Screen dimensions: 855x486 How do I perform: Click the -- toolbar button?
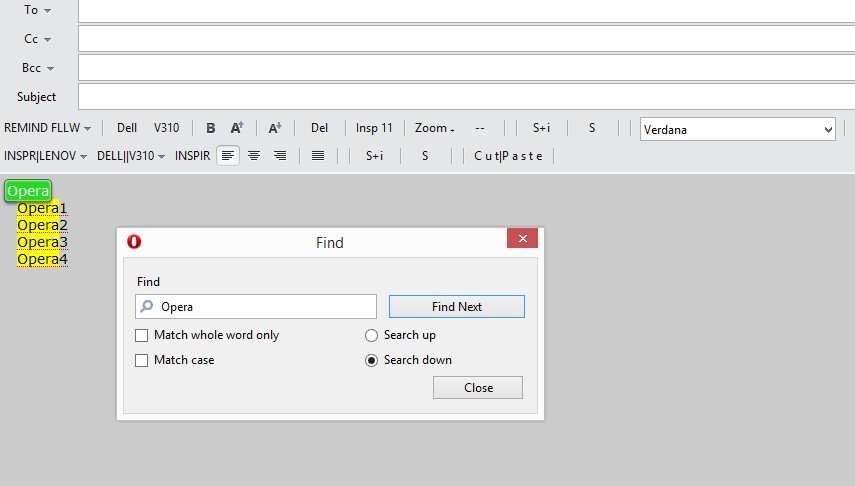[480, 128]
